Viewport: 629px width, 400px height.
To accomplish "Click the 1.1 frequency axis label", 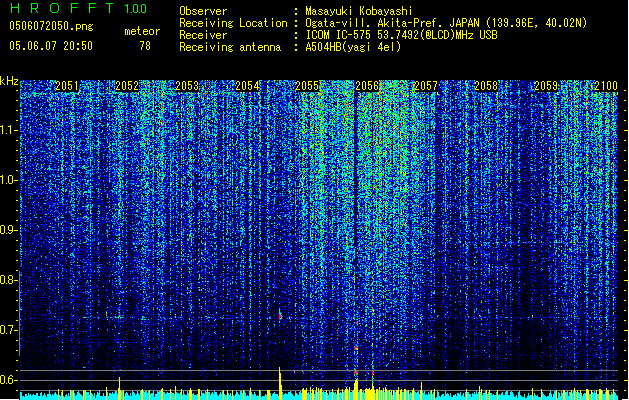I will pos(8,130).
